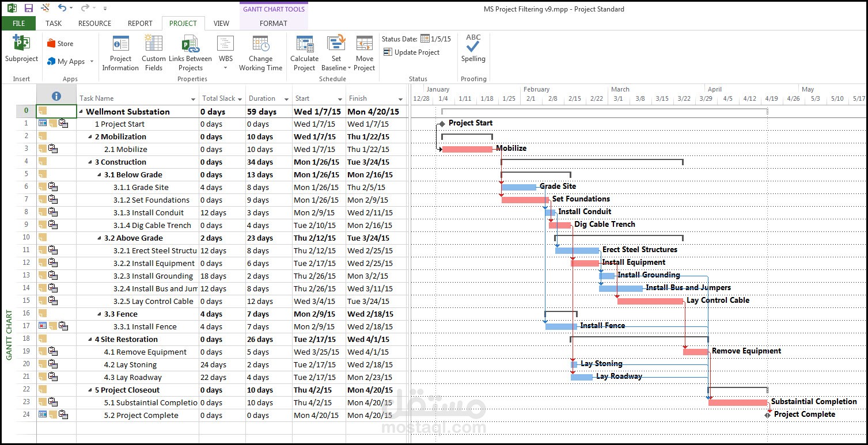Image resolution: width=868 pixels, height=445 pixels.
Task: Collapse the 3.3 Fence group
Action: click(x=100, y=314)
